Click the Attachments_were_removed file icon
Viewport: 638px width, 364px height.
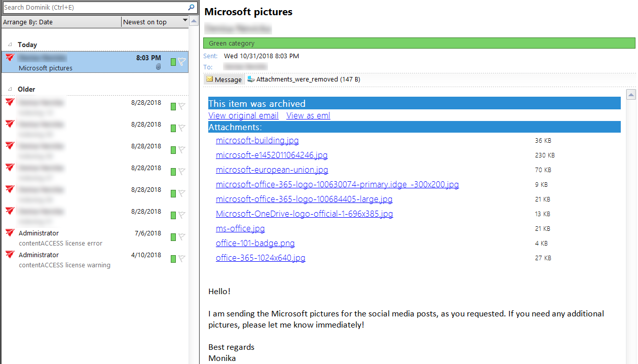coord(251,79)
